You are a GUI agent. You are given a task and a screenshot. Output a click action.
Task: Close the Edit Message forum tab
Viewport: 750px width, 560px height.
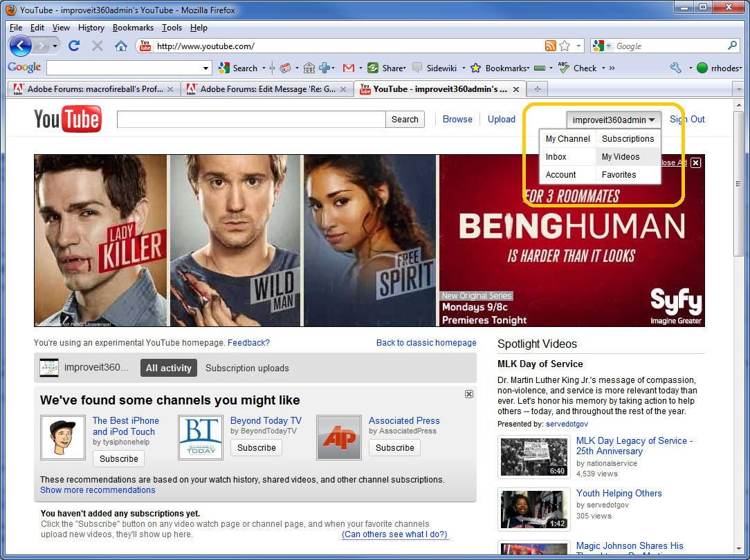[343, 89]
